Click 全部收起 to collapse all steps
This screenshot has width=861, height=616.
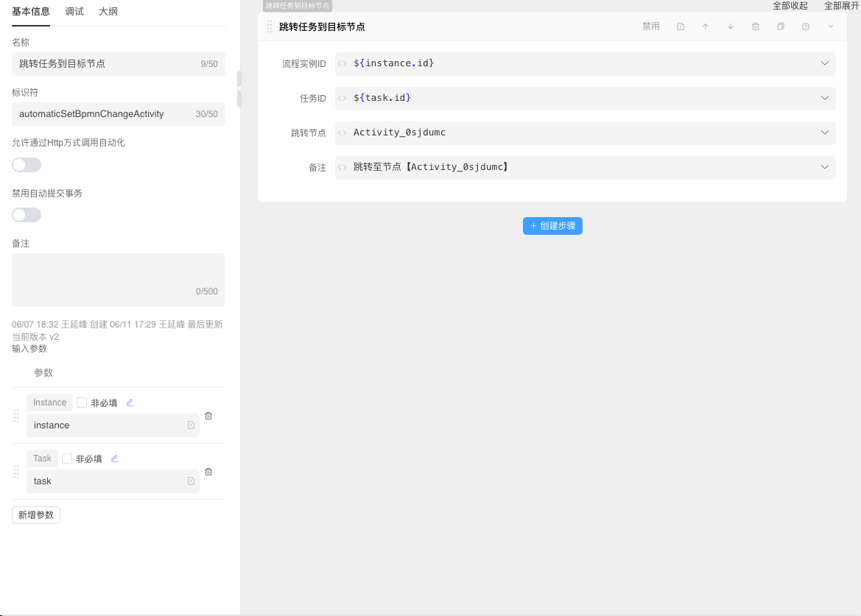tap(790, 6)
